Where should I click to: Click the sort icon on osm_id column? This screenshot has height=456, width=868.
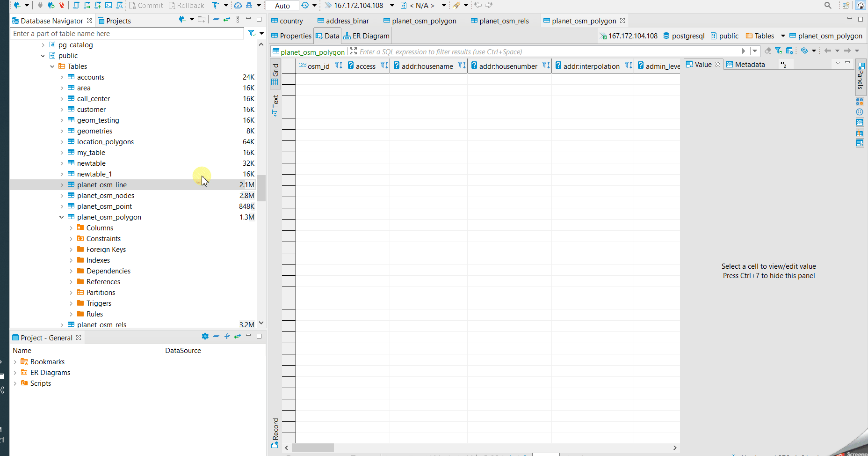click(x=339, y=65)
